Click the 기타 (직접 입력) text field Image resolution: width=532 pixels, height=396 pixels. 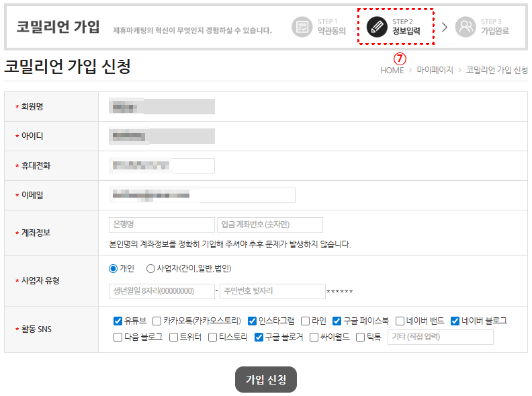click(x=440, y=337)
